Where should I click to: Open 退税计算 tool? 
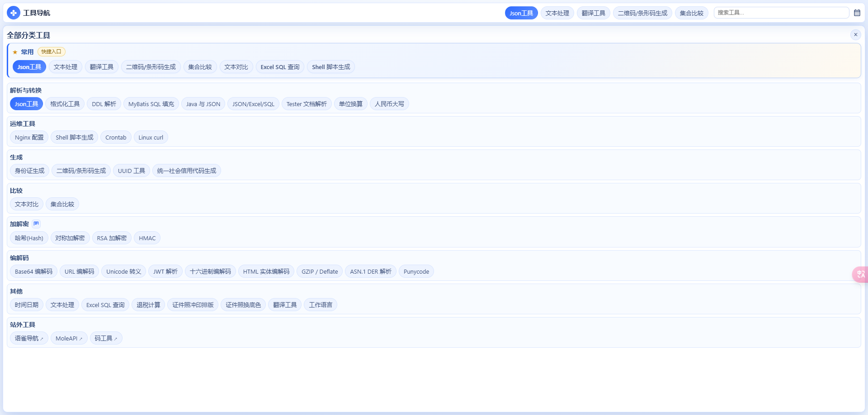(148, 305)
